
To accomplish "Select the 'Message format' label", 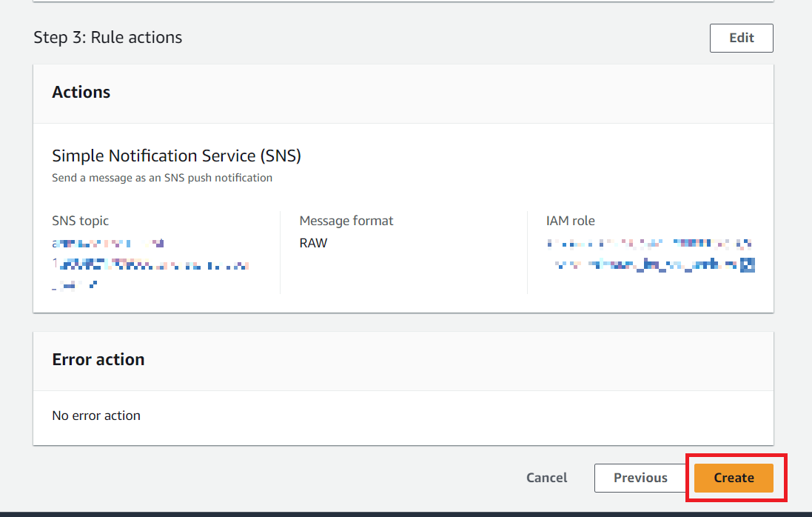I will pos(346,221).
